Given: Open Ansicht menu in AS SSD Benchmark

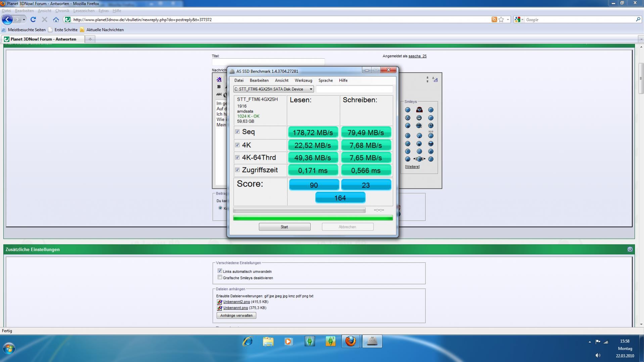Looking at the screenshot, I should coord(281,81).
